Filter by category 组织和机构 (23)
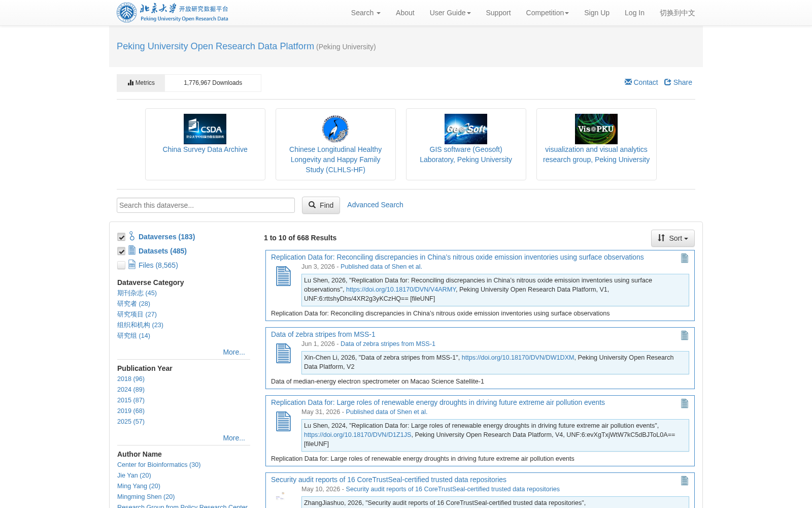Image resolution: width=812 pixels, height=508 pixels. (140, 325)
